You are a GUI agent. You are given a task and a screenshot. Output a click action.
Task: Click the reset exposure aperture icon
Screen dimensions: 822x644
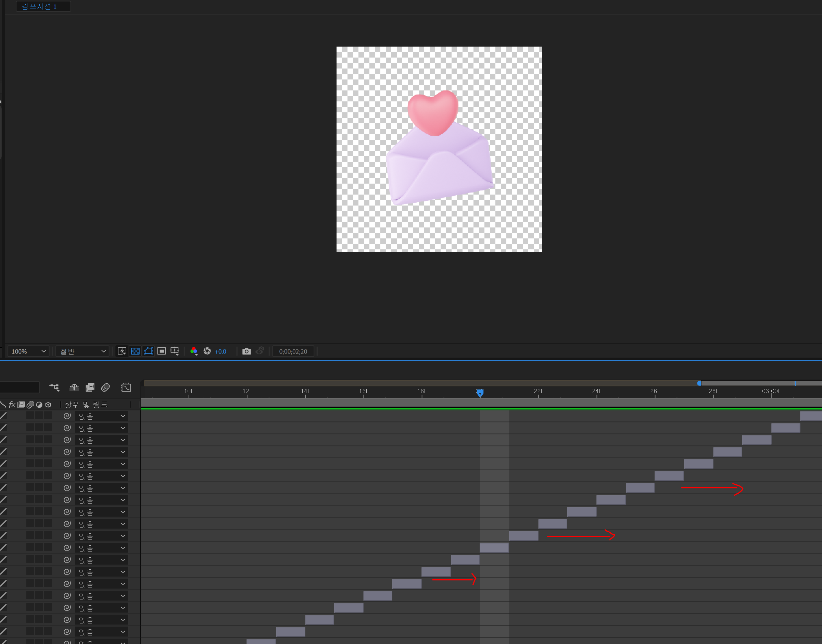pos(207,351)
